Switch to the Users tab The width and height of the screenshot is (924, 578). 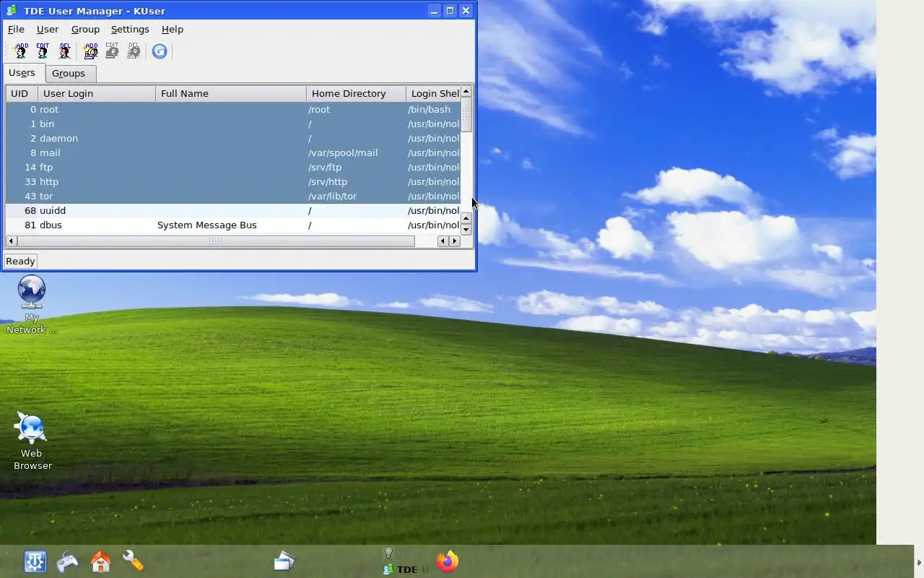point(22,73)
